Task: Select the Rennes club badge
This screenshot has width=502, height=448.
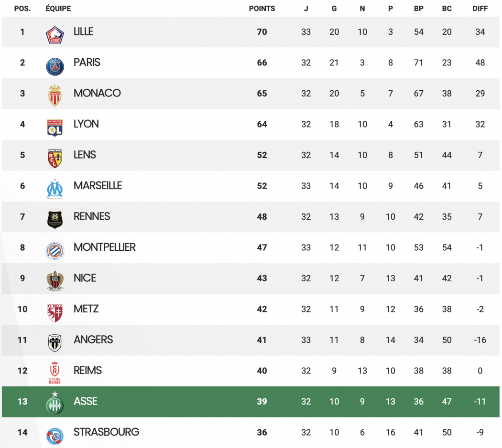Action: coord(55,219)
